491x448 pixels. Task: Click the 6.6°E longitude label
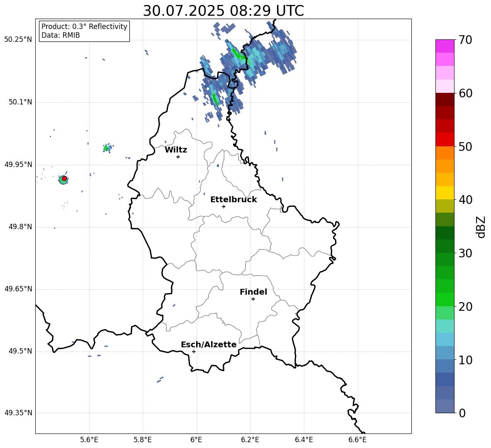357,440
